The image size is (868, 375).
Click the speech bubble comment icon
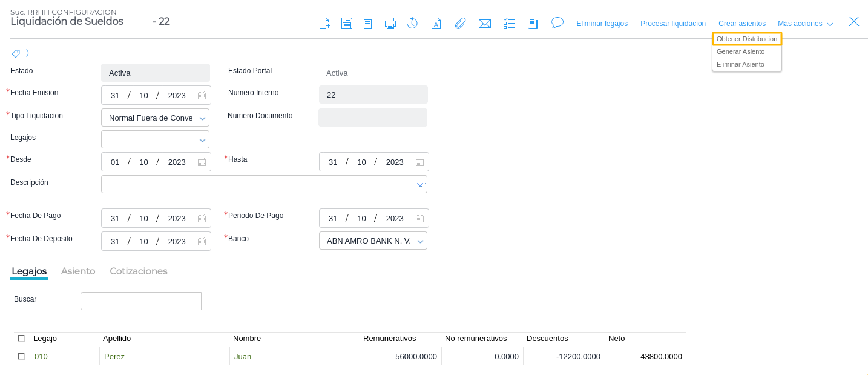click(557, 23)
